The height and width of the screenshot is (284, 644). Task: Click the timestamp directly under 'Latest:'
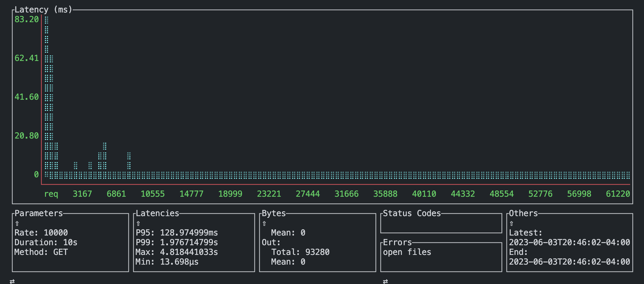coord(570,242)
